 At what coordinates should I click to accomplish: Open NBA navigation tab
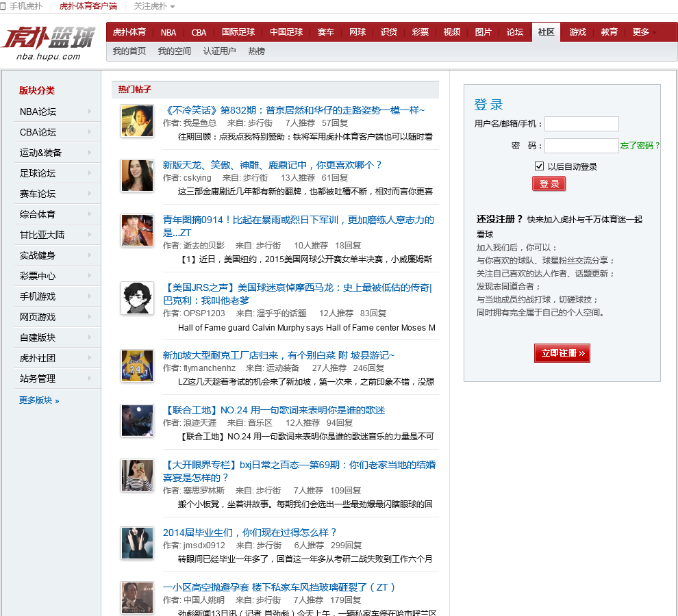point(168,32)
